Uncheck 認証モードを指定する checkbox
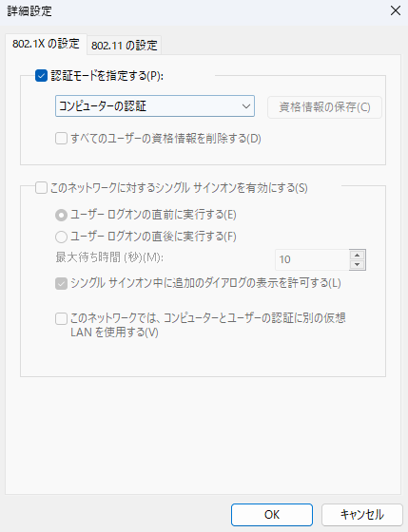 [x=41, y=76]
